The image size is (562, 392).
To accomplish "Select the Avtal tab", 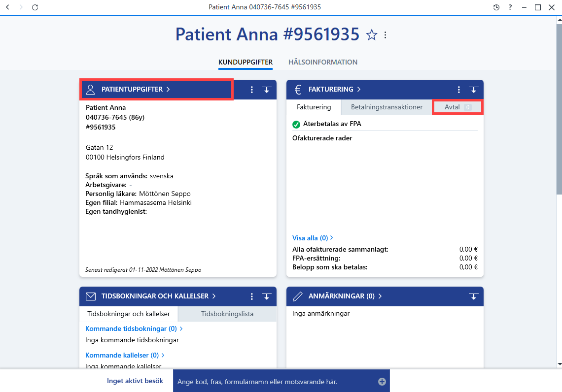I will point(457,107).
